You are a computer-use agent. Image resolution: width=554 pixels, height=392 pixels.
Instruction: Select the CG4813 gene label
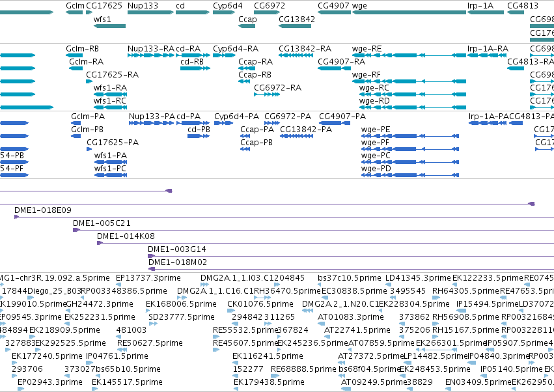[x=523, y=6]
